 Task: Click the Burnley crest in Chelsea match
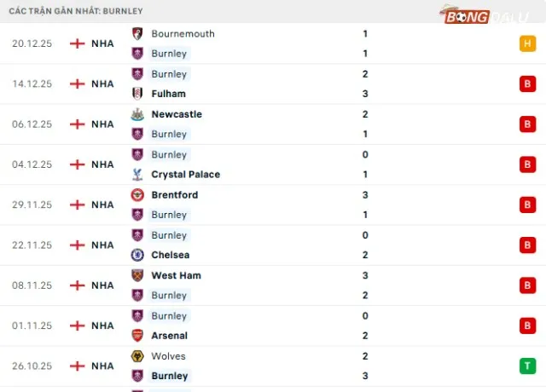[x=136, y=235]
